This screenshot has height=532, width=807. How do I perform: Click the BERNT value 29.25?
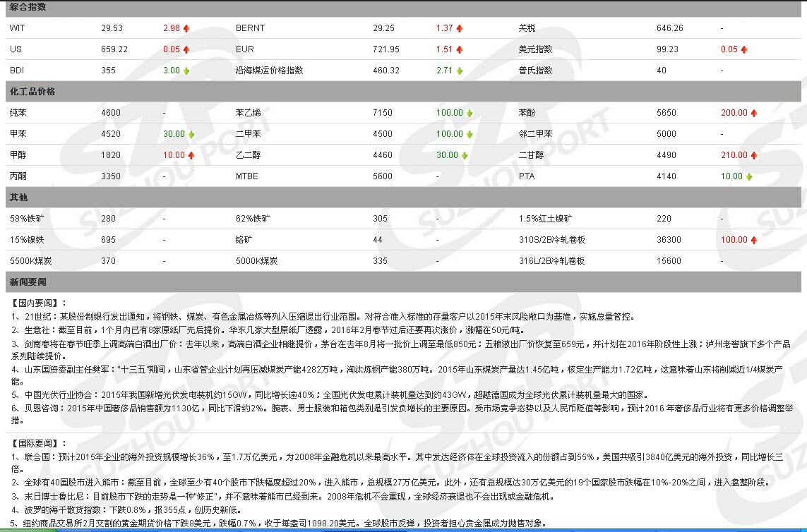384,28
